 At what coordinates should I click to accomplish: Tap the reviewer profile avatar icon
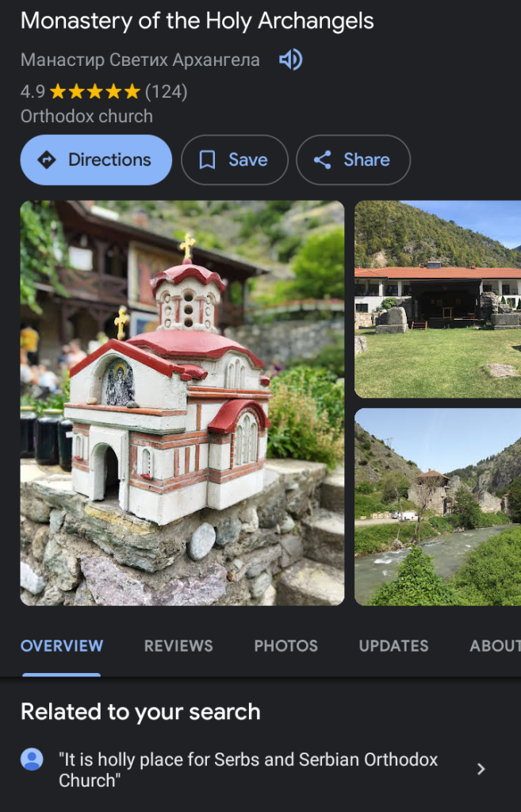click(32, 760)
